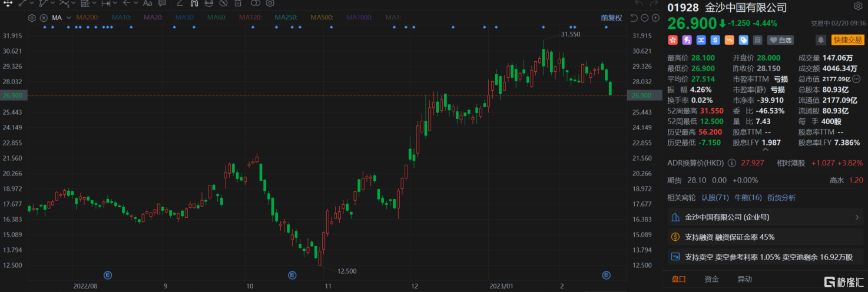Click the blue dollar sign badge

pos(715,40)
